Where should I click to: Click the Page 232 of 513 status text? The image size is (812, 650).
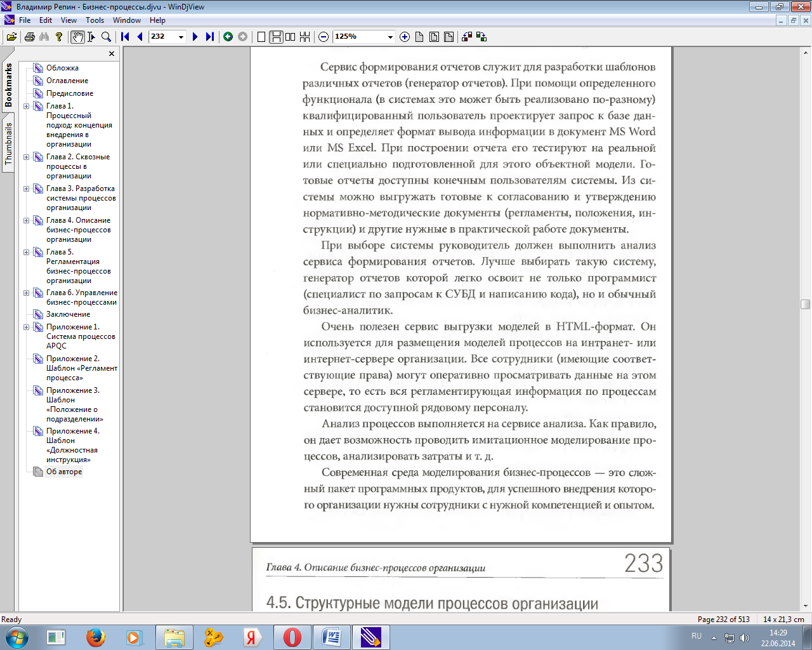(723, 620)
